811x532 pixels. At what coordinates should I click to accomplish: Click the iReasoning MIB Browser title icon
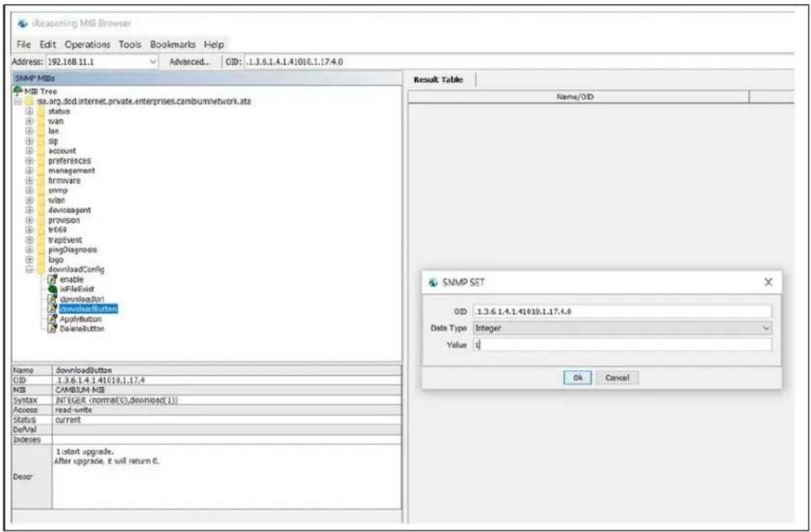22,23
